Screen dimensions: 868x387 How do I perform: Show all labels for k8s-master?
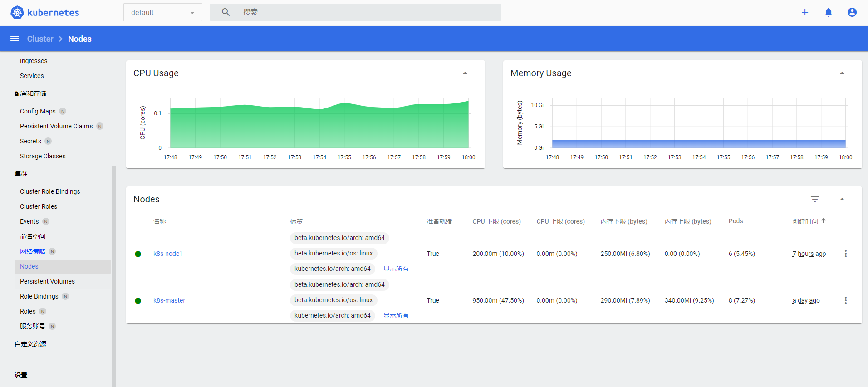point(396,315)
